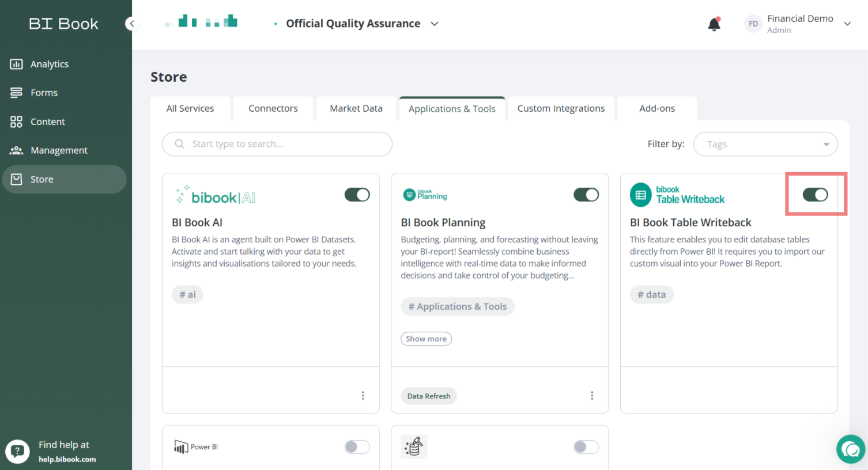Screen dimensions: 868x470
Task: Open the Custom Integrations tab
Action: 561,108
